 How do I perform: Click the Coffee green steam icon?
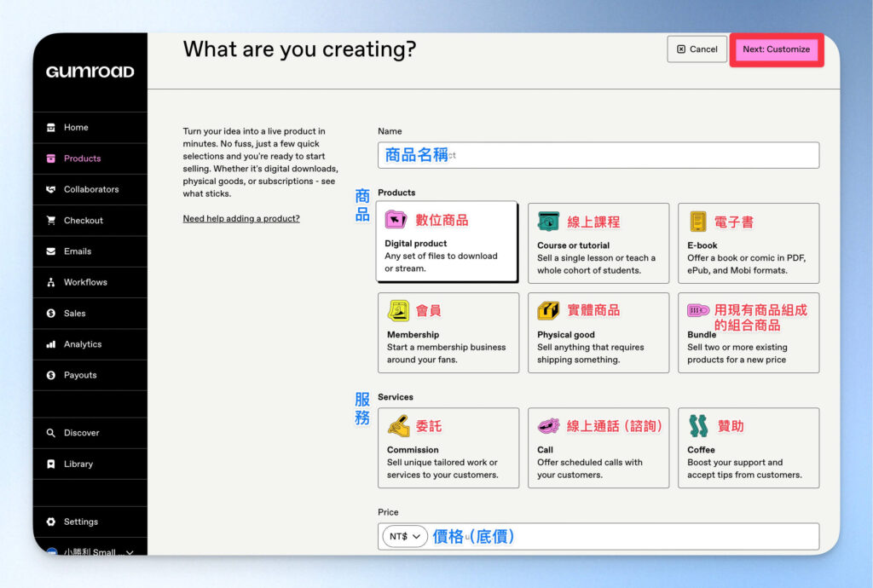coord(698,425)
